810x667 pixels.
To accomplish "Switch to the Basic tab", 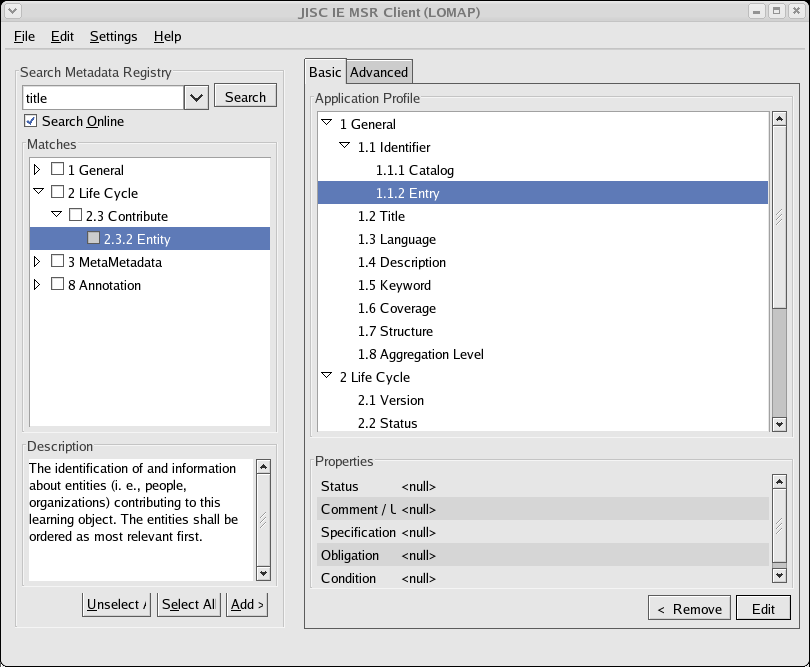I will tap(325, 72).
